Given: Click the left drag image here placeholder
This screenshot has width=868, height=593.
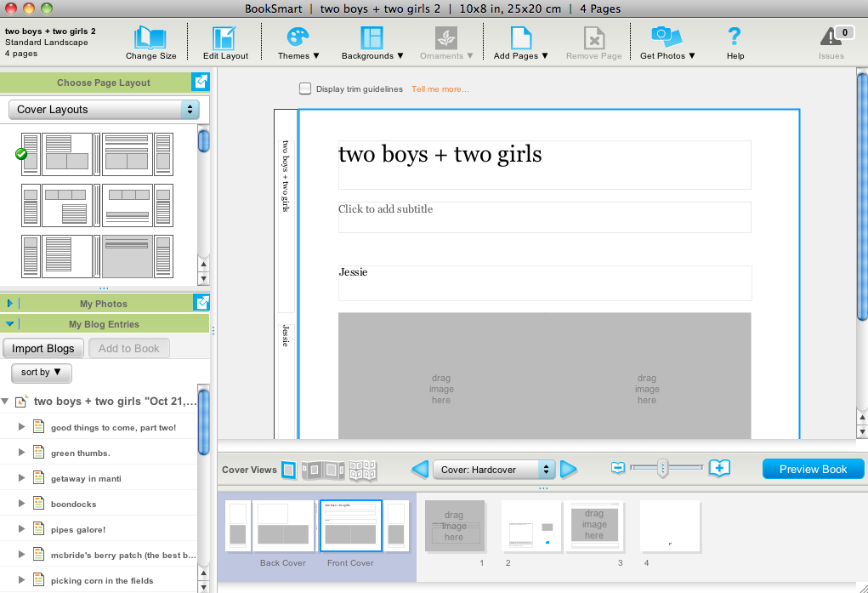Looking at the screenshot, I should click(x=441, y=375).
